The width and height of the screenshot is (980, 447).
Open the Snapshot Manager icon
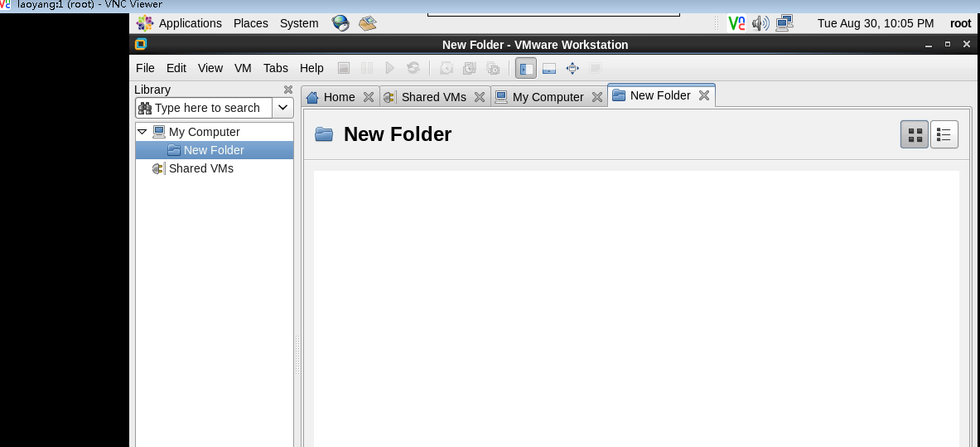pos(493,68)
